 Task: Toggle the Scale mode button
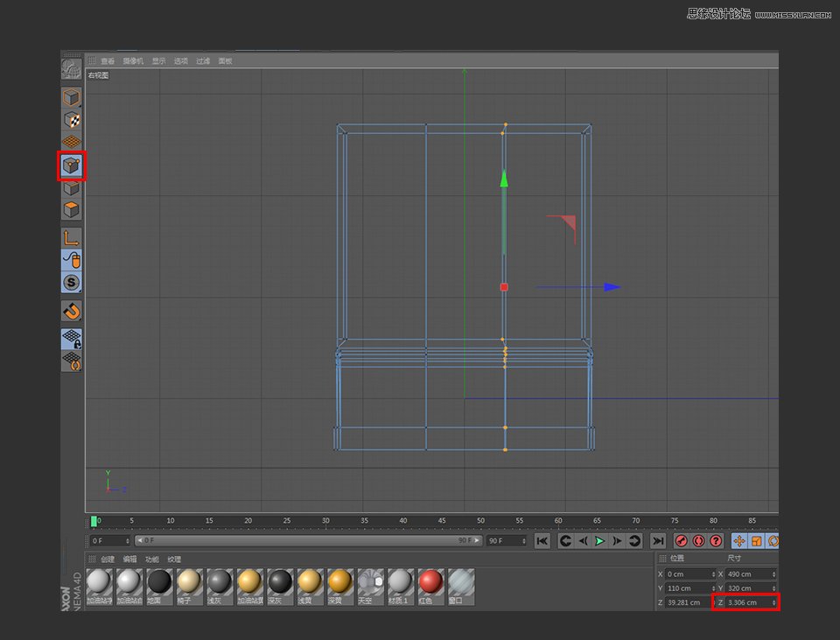click(x=755, y=540)
